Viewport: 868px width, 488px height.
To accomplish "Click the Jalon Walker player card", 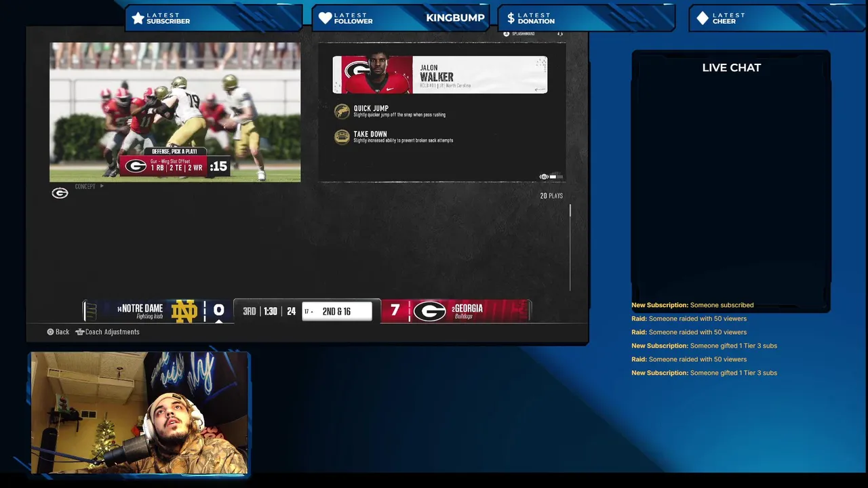I will coord(440,75).
